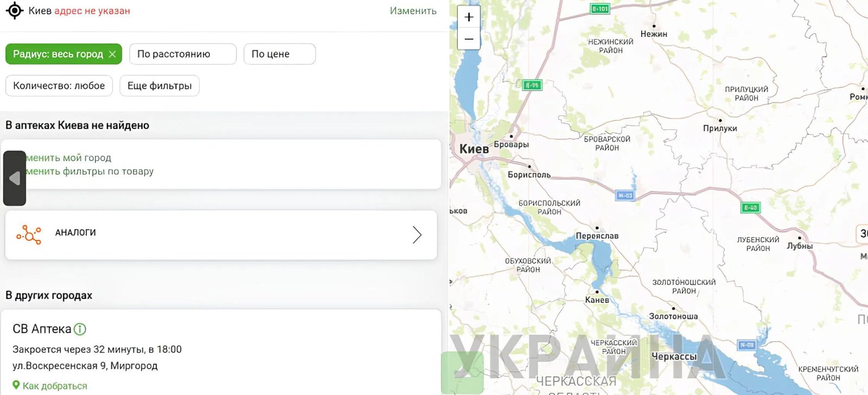Click the change my city link
868x395 pixels.
[68, 158]
